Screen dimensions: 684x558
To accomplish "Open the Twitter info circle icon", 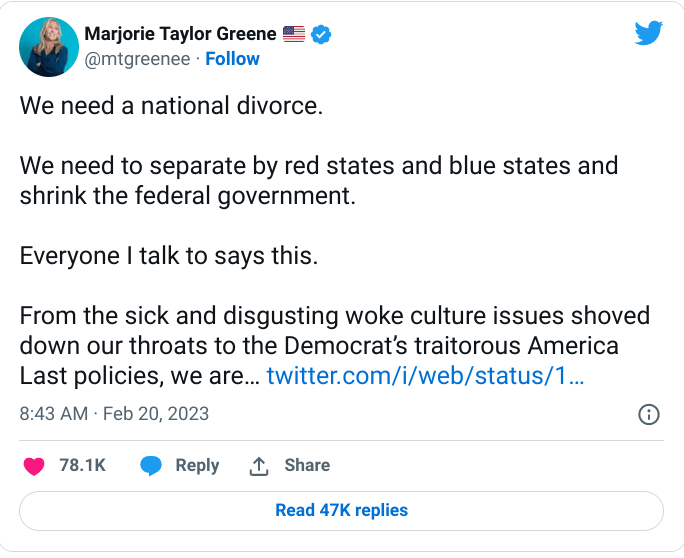I will pos(648,414).
